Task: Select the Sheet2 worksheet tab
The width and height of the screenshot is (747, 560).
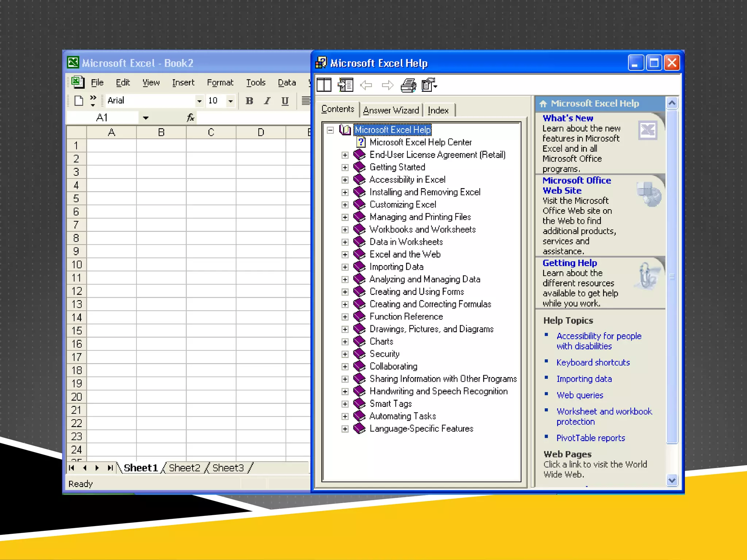Action: (185, 468)
